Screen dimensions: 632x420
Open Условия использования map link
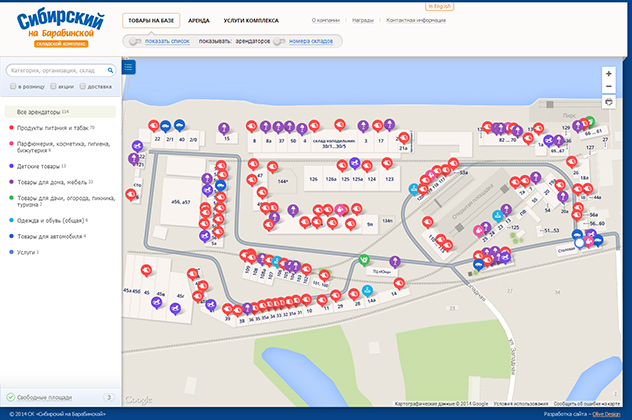pyautogui.click(x=521, y=403)
